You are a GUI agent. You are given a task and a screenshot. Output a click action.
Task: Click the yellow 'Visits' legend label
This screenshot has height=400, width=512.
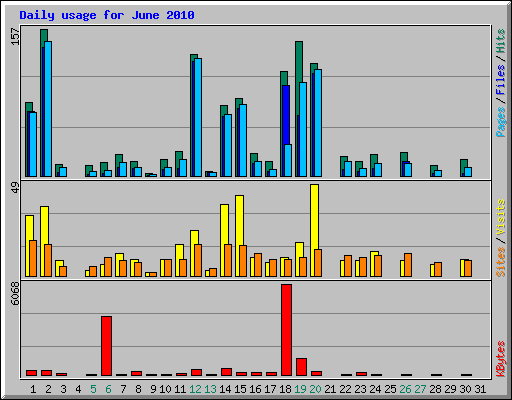pos(501,217)
